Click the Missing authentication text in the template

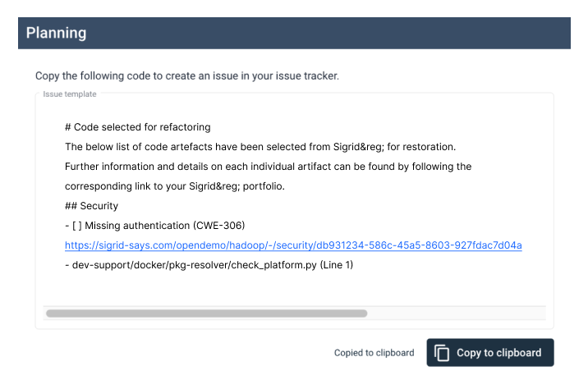point(137,226)
